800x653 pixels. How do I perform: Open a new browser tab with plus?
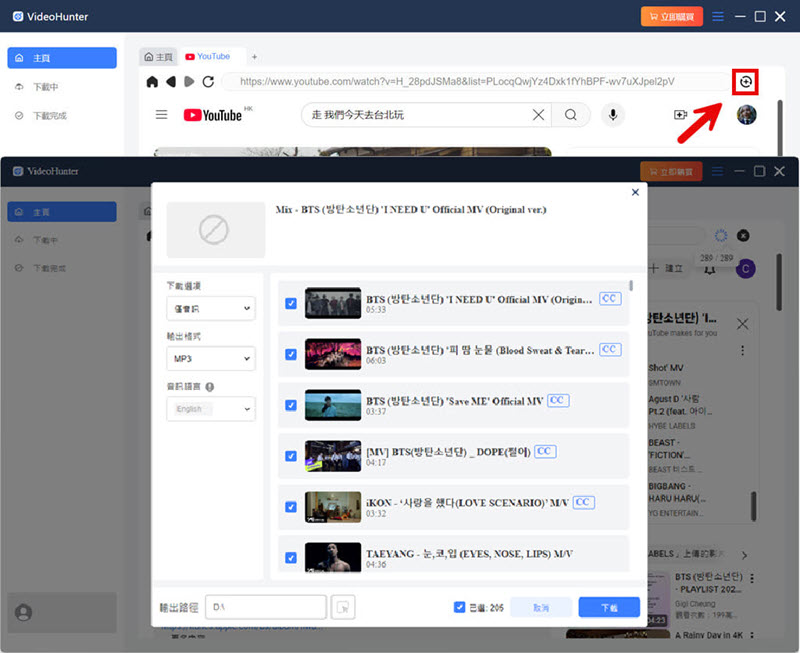(254, 57)
